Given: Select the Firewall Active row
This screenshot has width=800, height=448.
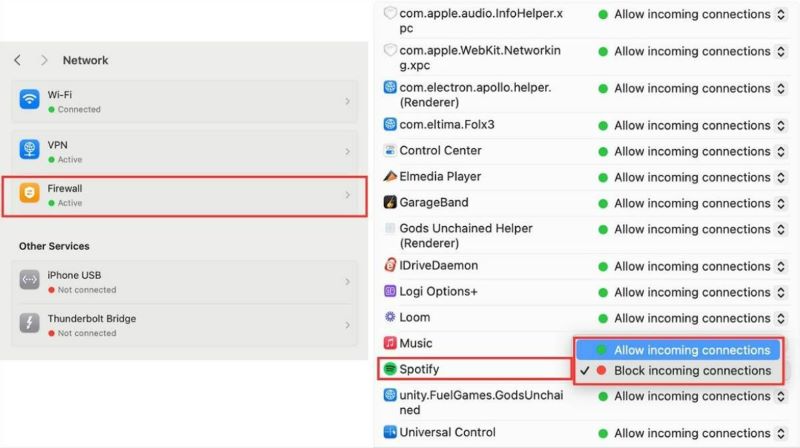Looking at the screenshot, I should 184,196.
